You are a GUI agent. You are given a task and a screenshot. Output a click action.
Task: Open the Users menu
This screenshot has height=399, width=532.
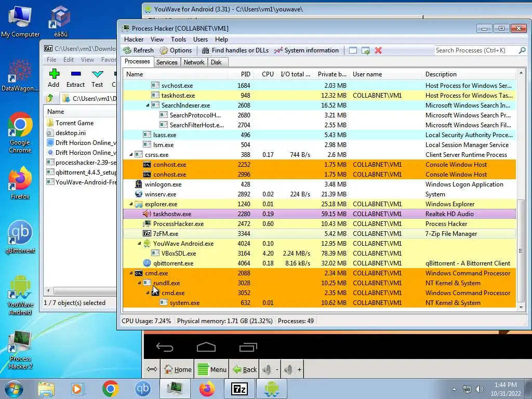coord(201,39)
